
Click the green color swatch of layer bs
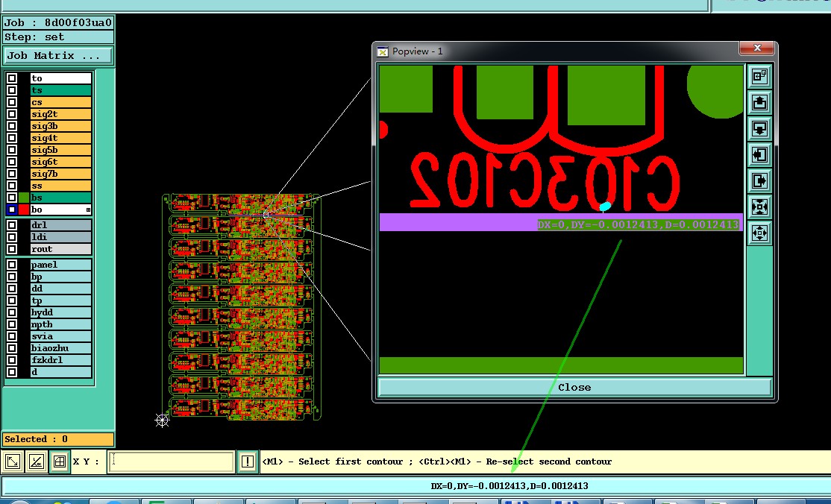coord(24,198)
